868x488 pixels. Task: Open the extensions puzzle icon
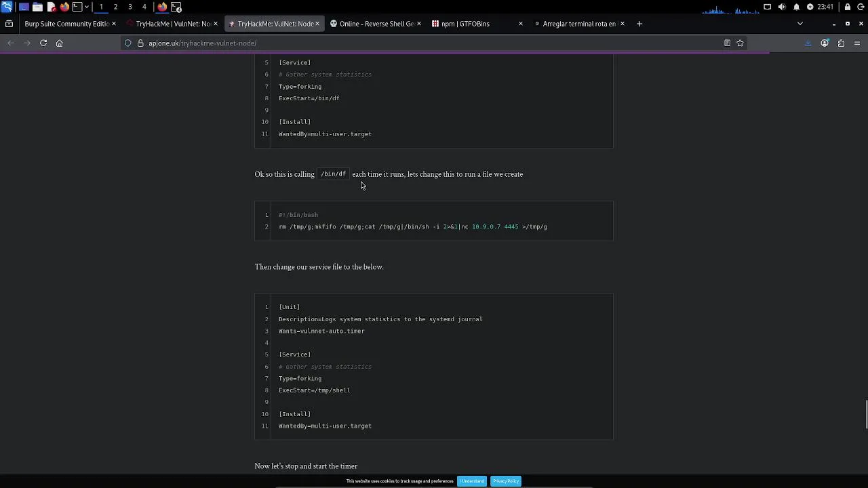point(841,43)
